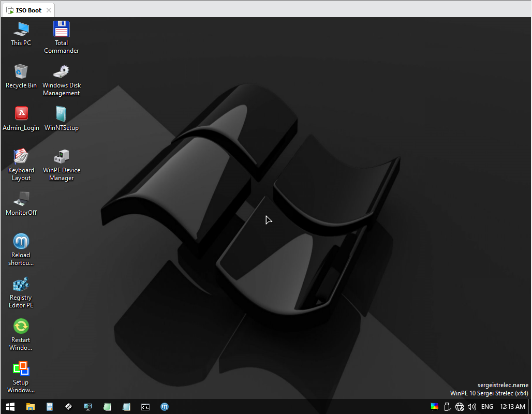Open the This PC desktop icon
The image size is (532, 414).
pyautogui.click(x=21, y=34)
